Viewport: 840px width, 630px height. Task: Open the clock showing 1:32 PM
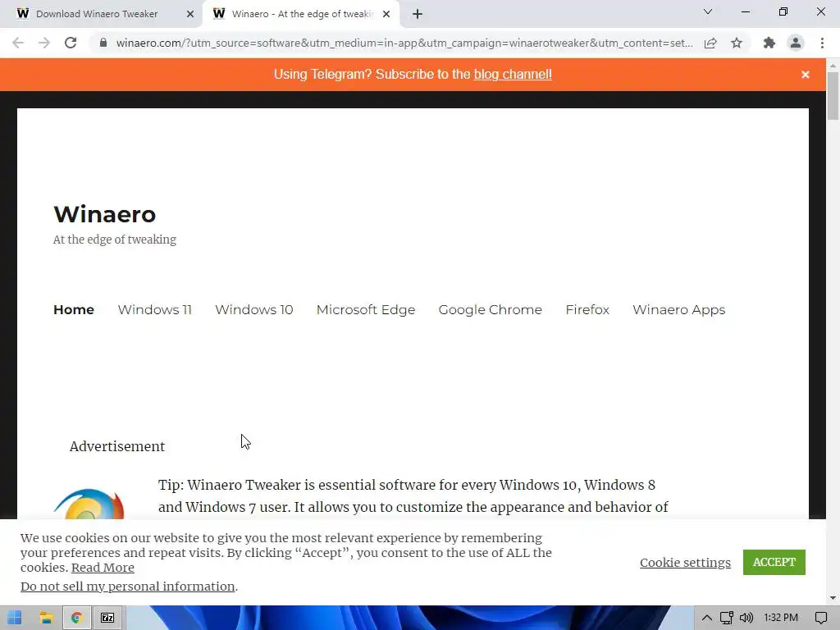(781, 618)
